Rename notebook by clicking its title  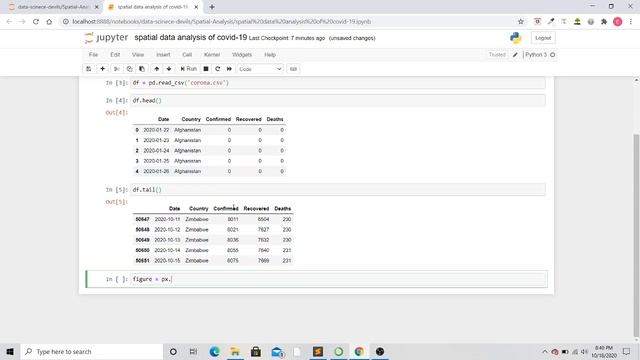pos(191,38)
